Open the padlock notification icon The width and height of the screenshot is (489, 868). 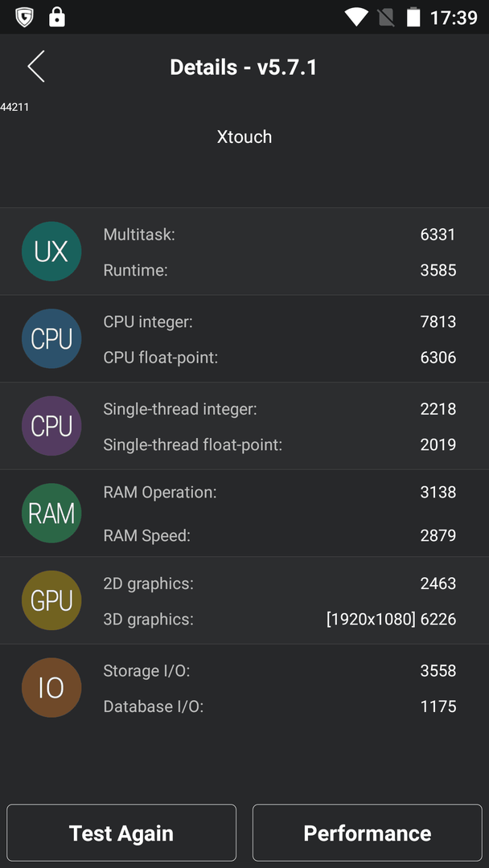pyautogui.click(x=57, y=17)
